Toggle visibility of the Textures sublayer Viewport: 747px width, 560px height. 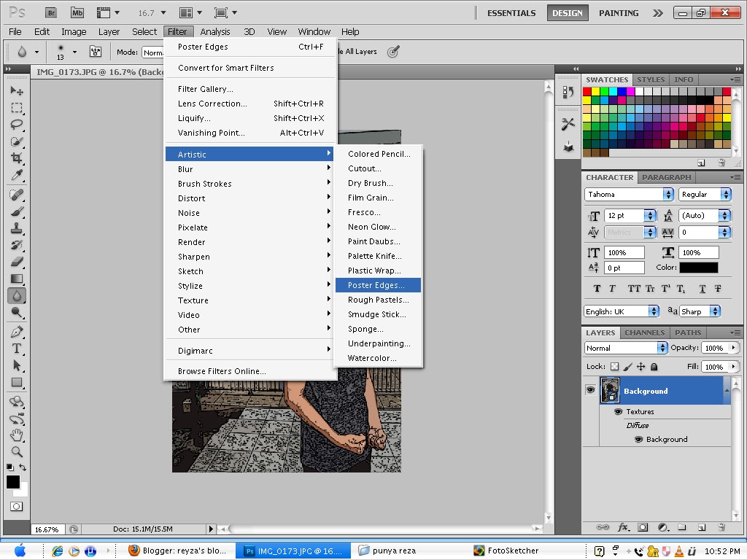click(619, 411)
